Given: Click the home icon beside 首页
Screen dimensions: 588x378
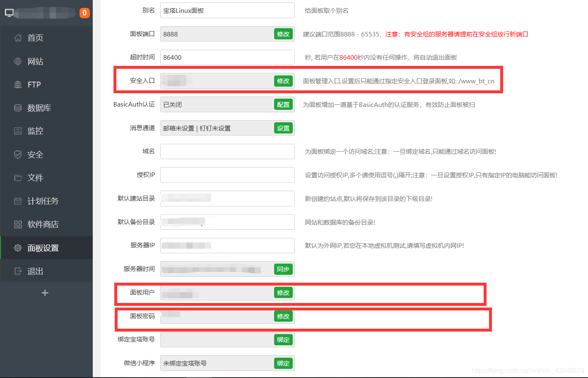Looking at the screenshot, I should click(18, 38).
